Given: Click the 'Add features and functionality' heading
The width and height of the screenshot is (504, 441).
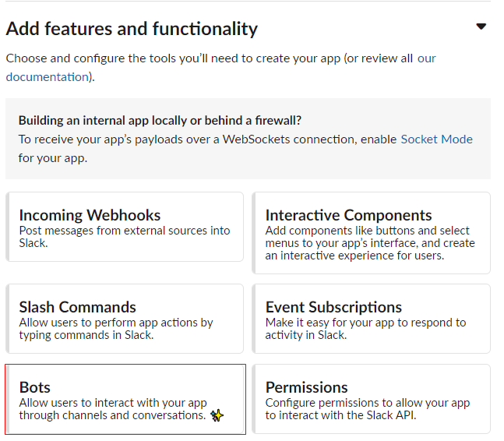Looking at the screenshot, I should [132, 29].
